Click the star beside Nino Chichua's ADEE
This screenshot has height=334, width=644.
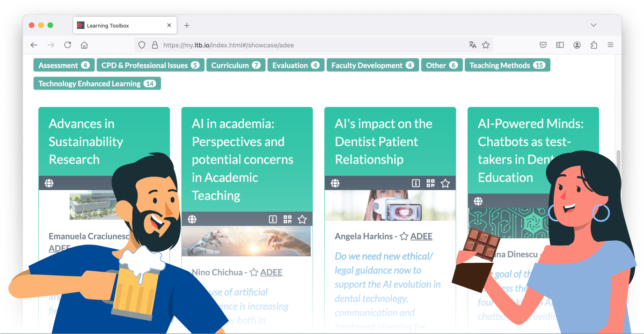[254, 272]
